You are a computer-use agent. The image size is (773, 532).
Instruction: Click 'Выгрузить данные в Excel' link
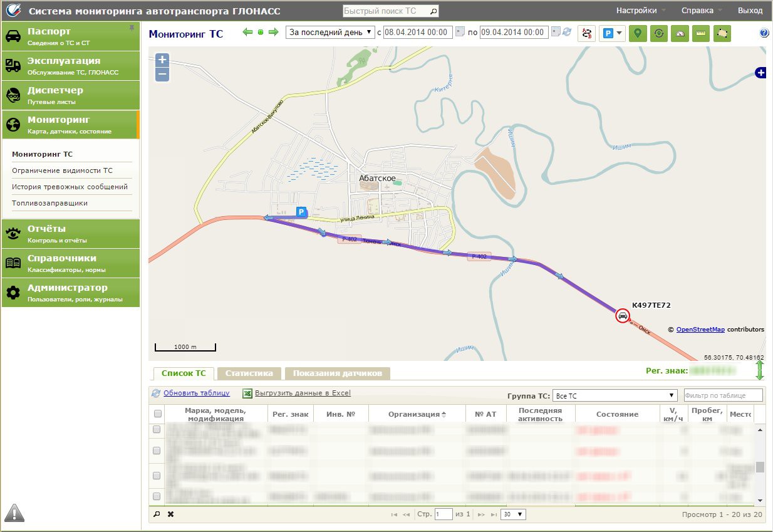coord(302,394)
